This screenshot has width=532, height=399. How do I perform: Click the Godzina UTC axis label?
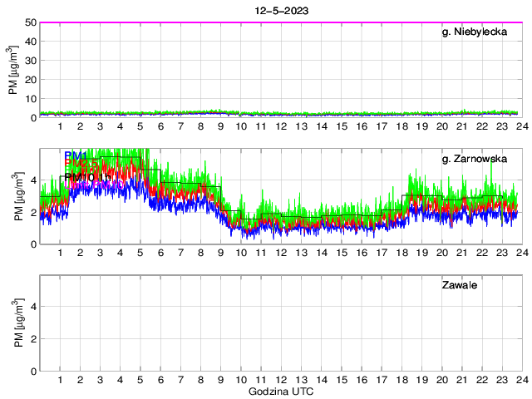(280, 391)
